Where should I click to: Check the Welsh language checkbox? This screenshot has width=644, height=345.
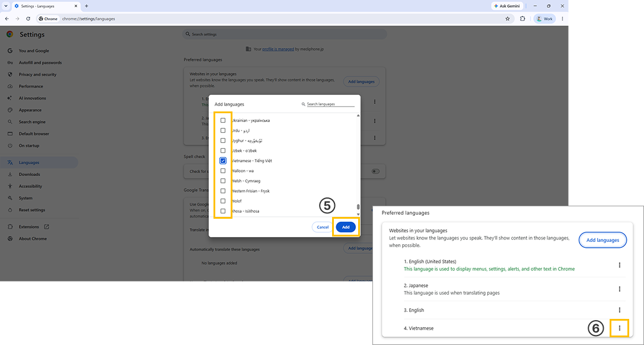[223, 181]
